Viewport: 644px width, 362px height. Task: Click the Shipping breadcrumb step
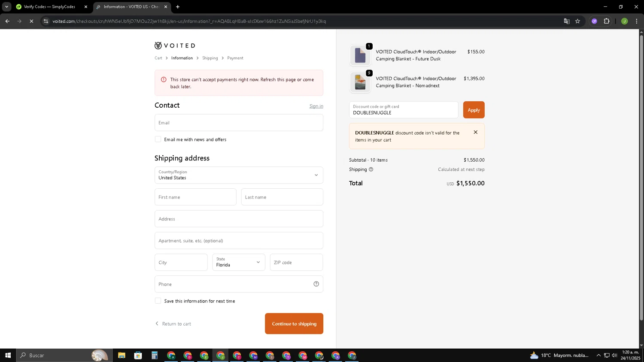pos(210,58)
